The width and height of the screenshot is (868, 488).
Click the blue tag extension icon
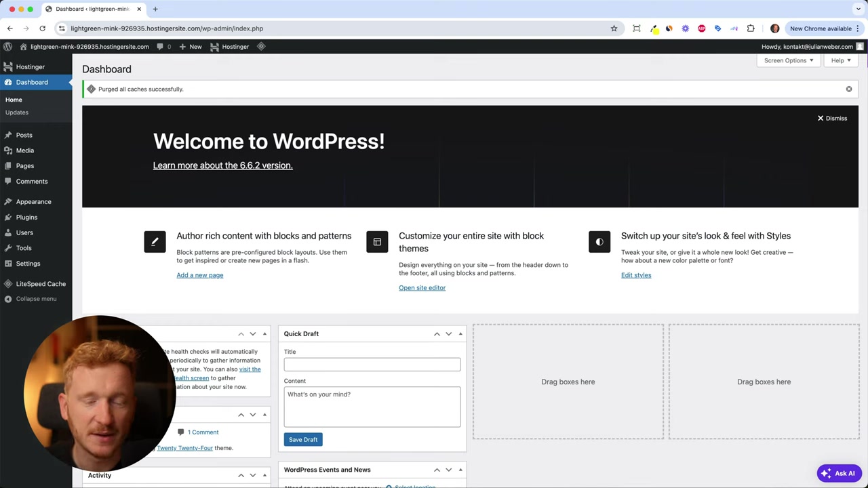click(x=717, y=28)
